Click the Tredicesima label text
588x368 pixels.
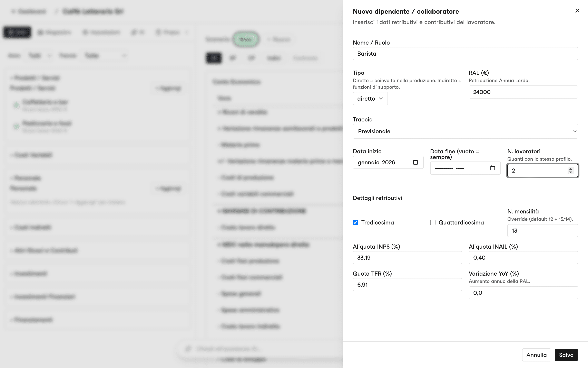[x=377, y=222]
